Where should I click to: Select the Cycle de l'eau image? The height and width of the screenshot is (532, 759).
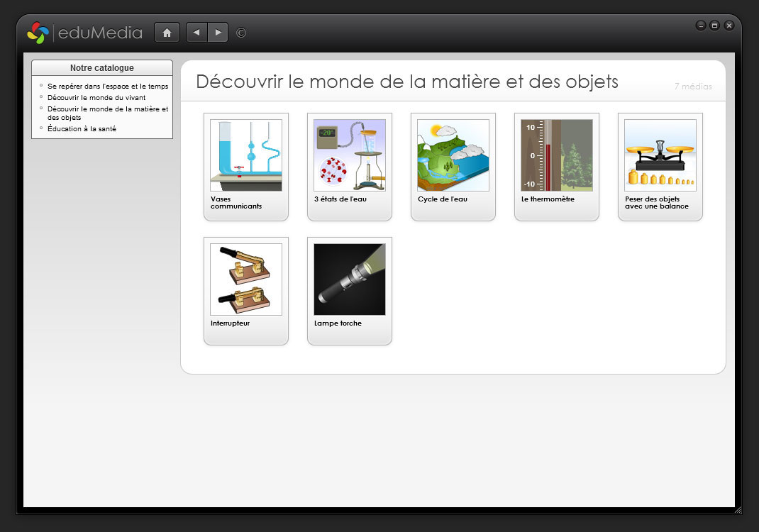(x=453, y=155)
